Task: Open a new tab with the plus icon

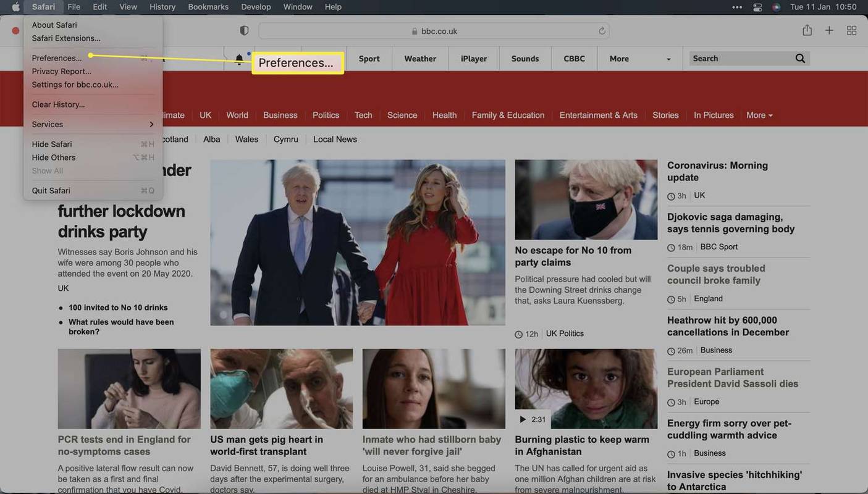Action: pyautogui.click(x=829, y=30)
